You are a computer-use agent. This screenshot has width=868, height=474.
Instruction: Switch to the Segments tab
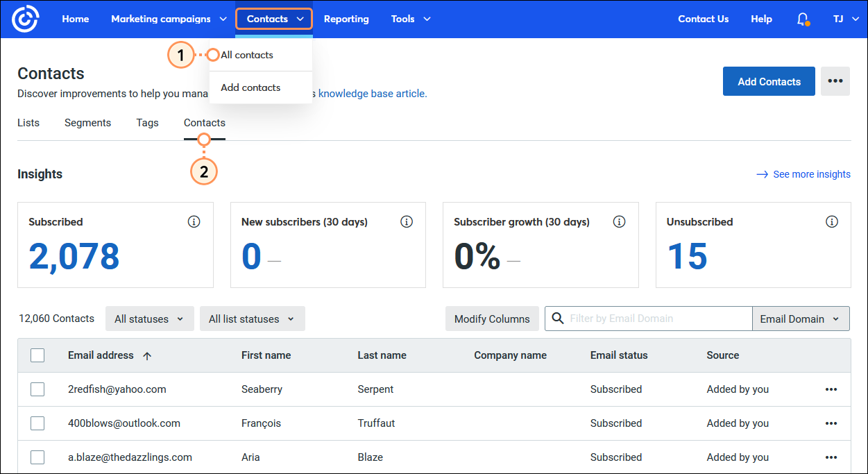87,123
